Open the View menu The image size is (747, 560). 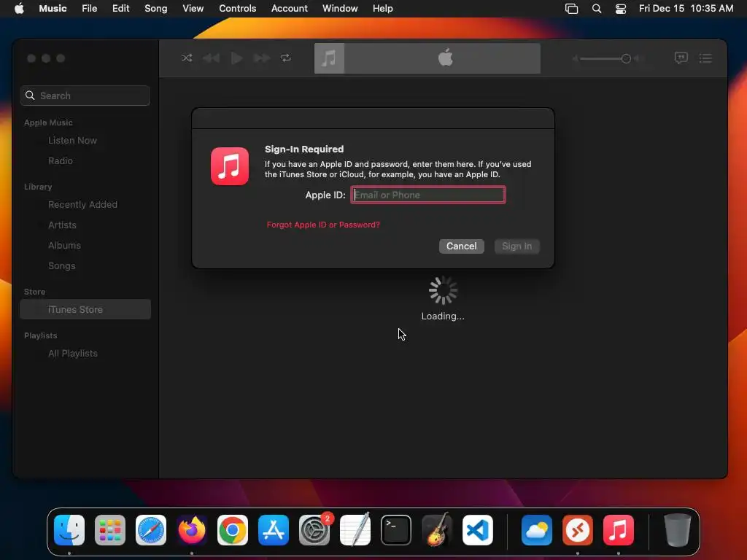click(x=193, y=9)
